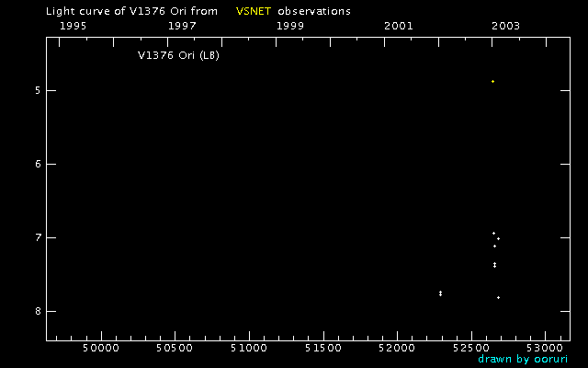This screenshot has width=588, height=368.
Task: Click the x-axis label 52000
Action: [397, 348]
